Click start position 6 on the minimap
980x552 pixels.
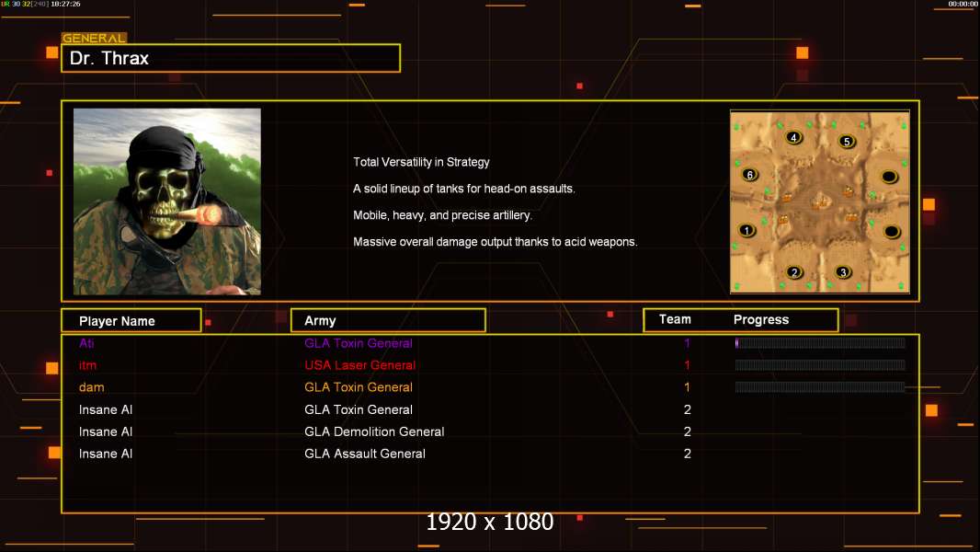click(x=750, y=175)
